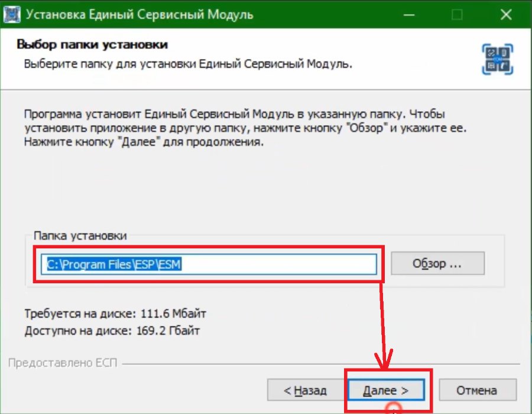Viewport: 532px width, 414px height.
Task: Click subtitle Выберите папку для установки
Action: [188, 64]
